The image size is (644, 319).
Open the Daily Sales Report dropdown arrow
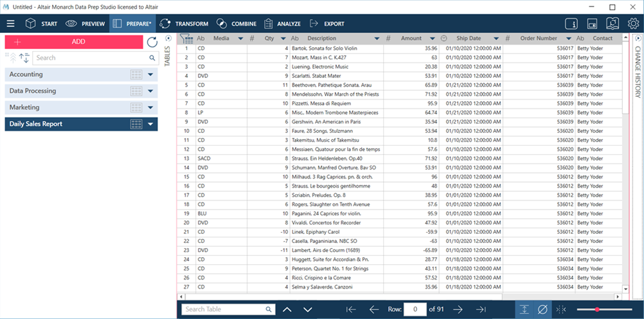(150, 124)
